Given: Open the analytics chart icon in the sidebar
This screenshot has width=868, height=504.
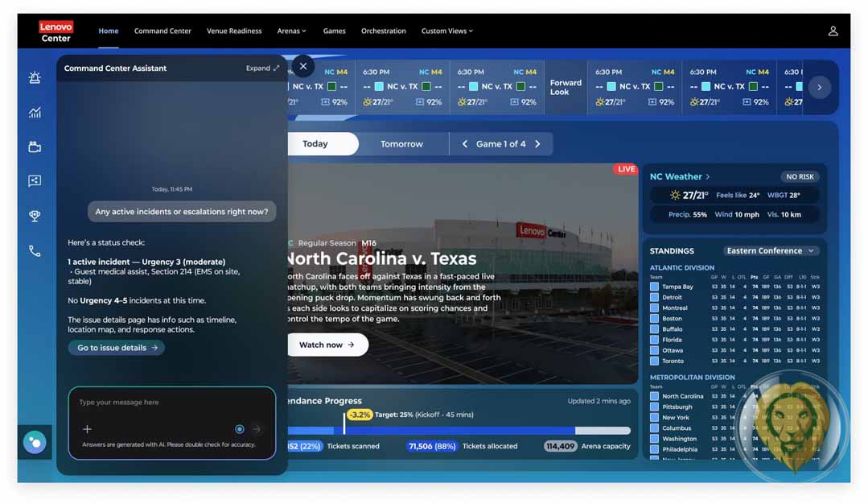Looking at the screenshot, I should 35,113.
